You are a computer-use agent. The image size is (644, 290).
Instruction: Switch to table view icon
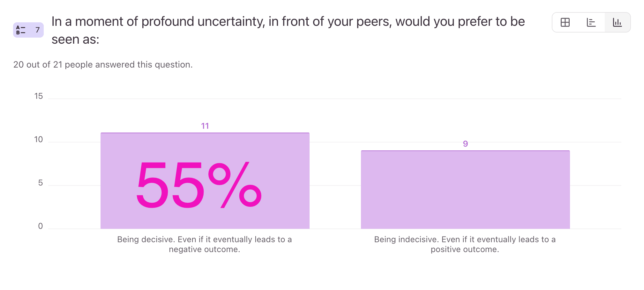[565, 22]
